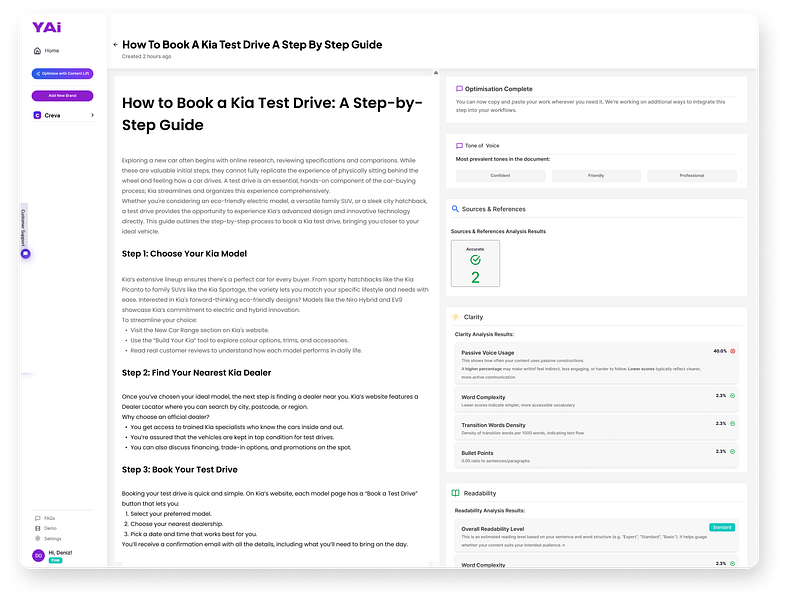The height and width of the screenshot is (600, 785).
Task: Click the back arrow beside the page title
Action: pyautogui.click(x=116, y=45)
